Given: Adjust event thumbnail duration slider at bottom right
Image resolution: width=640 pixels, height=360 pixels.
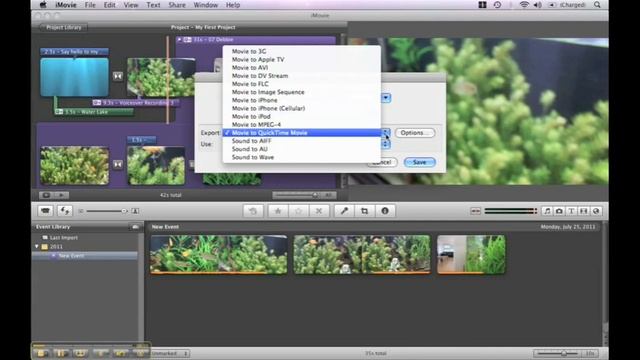Looking at the screenshot, I should [558, 353].
